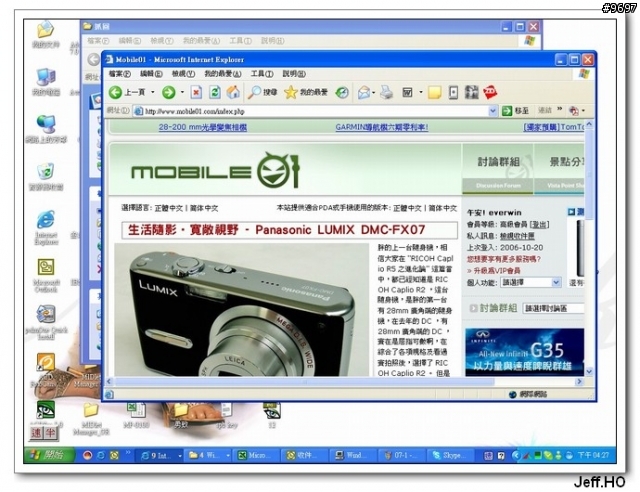The width and height of the screenshot is (640, 492).
Task: Click the green Forward arrow in IE
Action: (169, 93)
